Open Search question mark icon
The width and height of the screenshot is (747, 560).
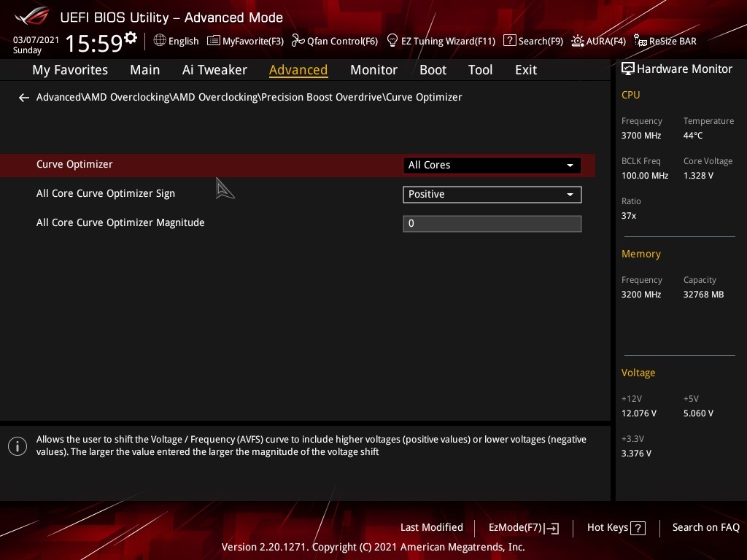(x=509, y=41)
